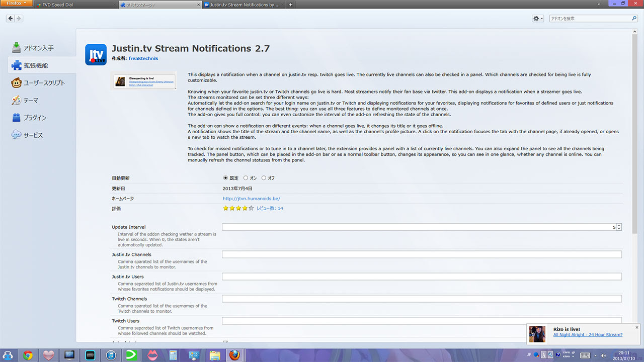Select the 拡張機能 category
This screenshot has height=362, width=644.
click(x=42, y=65)
